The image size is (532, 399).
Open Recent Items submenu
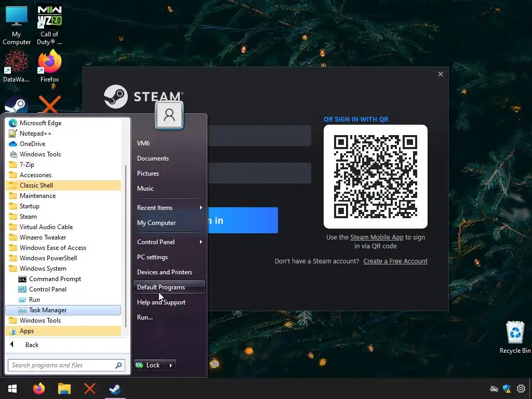tap(169, 208)
